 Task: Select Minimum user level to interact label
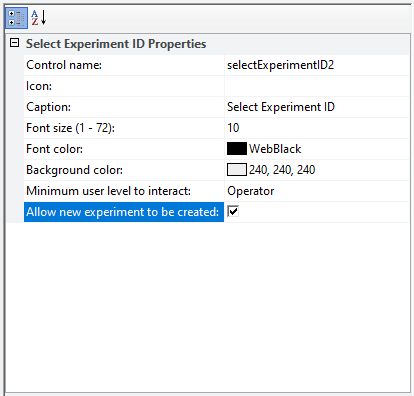pyautogui.click(x=108, y=191)
